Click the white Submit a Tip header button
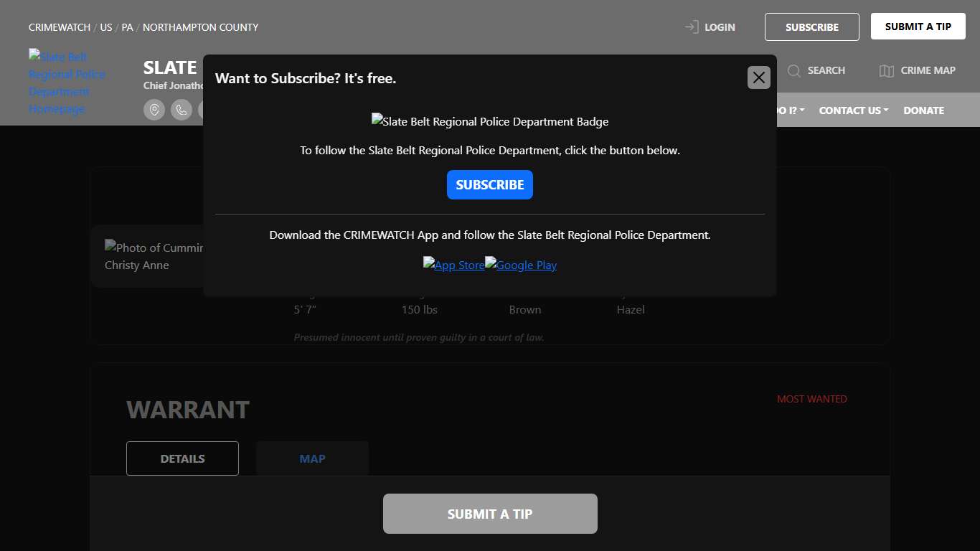The image size is (980, 551). [918, 27]
